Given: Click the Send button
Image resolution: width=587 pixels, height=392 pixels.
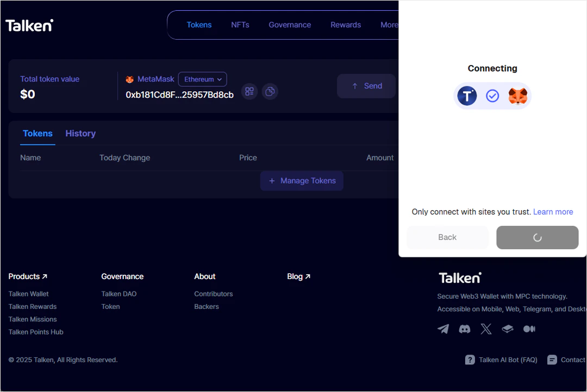Looking at the screenshot, I should [x=366, y=86].
